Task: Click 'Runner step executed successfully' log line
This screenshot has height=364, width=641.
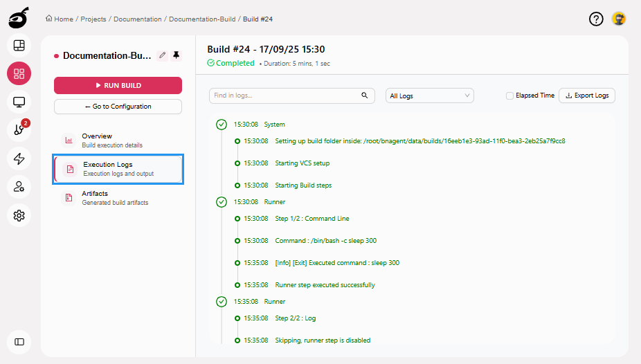Action: 325,284
